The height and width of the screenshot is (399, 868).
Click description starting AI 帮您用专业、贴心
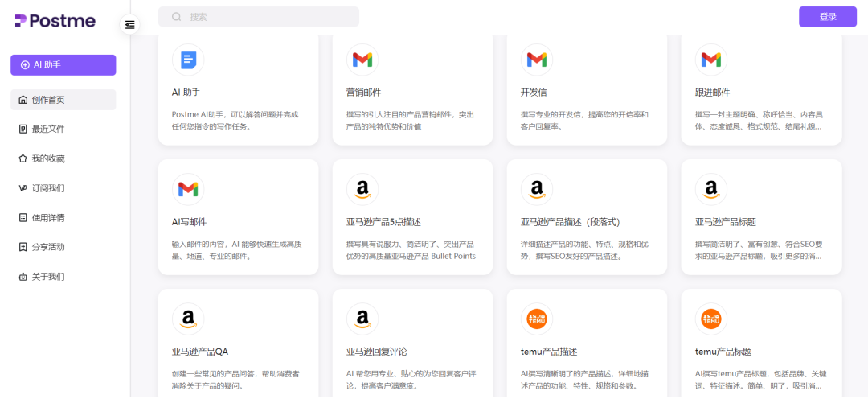(x=410, y=380)
